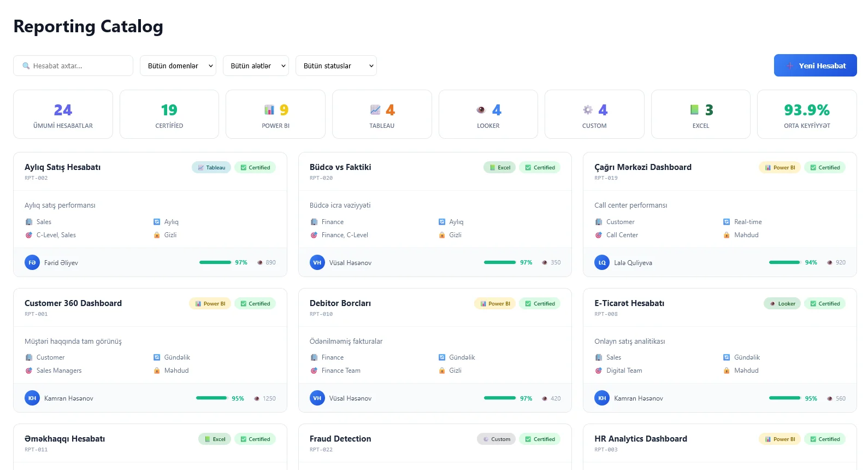Click the search magnifier icon

click(x=26, y=66)
